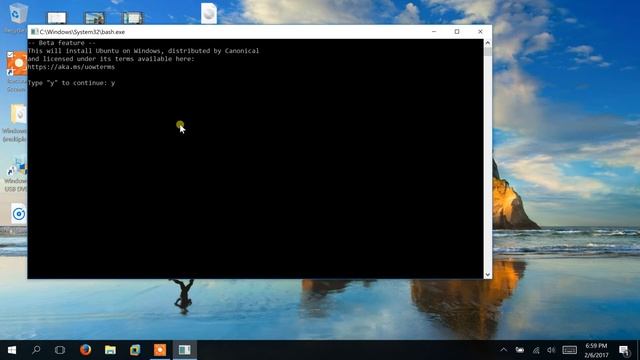Open network status in system tray
The height and width of the screenshot is (360, 640).
[536, 350]
